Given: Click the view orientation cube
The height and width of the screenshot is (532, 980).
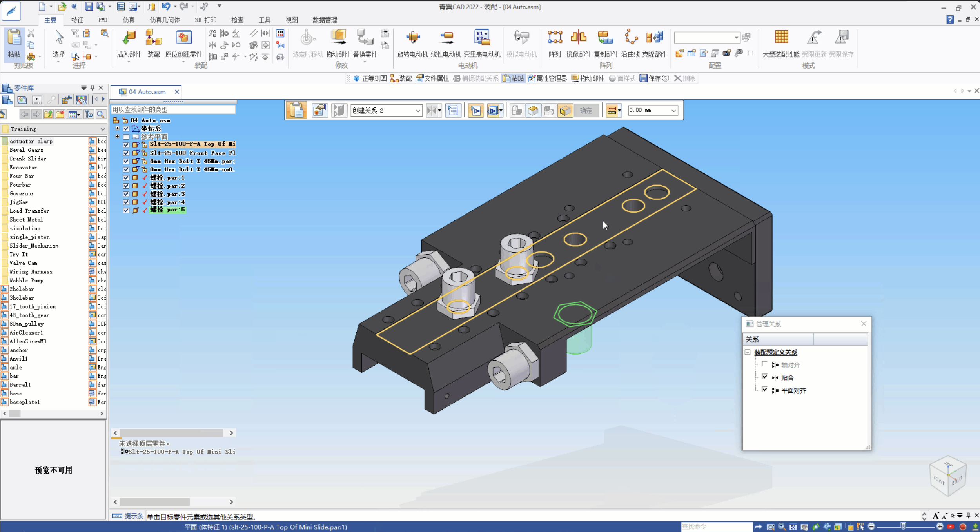Looking at the screenshot, I should [x=947, y=476].
